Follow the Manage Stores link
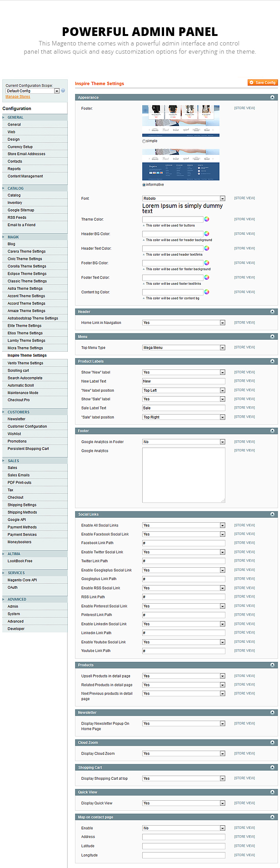Screen dimensions: 280x868 point(18,96)
